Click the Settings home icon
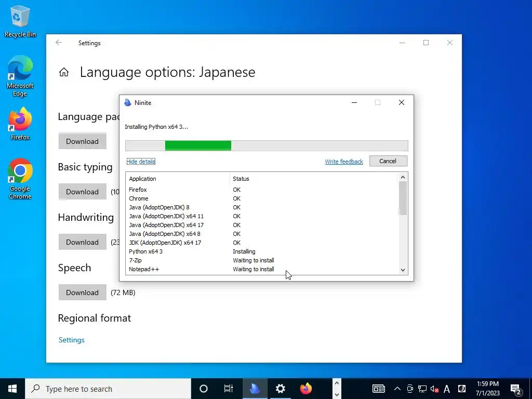The height and width of the screenshot is (399, 532). click(x=64, y=72)
